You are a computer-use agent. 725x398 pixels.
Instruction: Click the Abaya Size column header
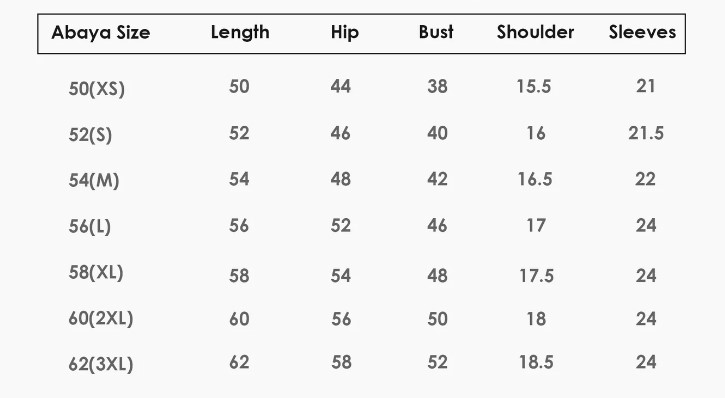pos(101,33)
